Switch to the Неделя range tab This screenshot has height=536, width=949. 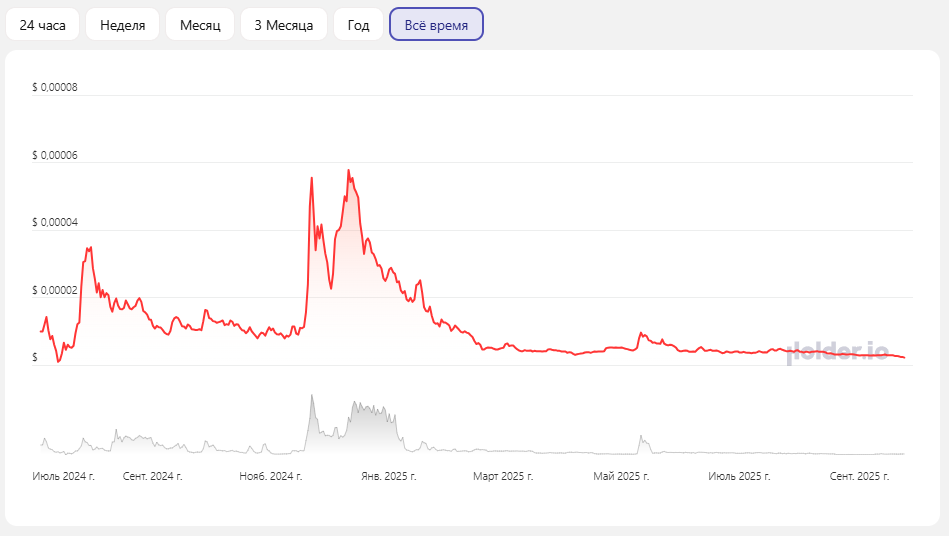tap(123, 25)
